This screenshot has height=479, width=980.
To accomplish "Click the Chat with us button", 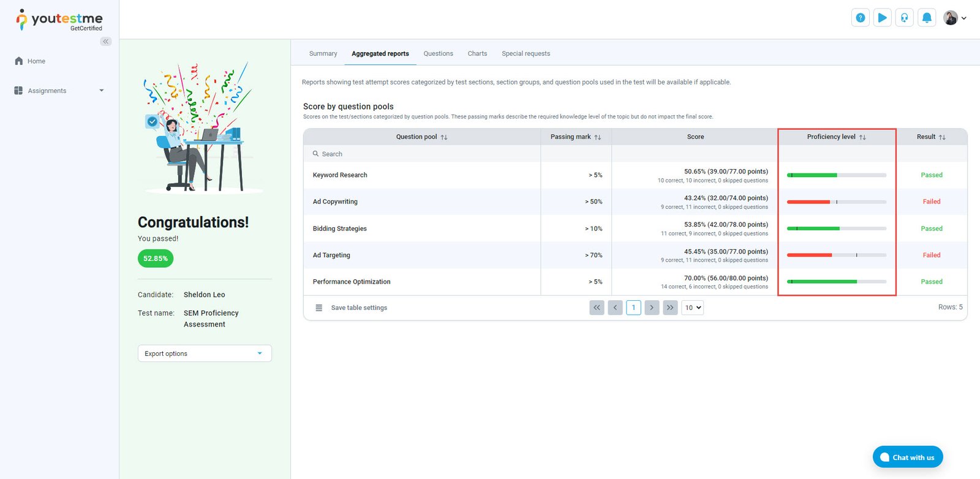I will point(907,457).
